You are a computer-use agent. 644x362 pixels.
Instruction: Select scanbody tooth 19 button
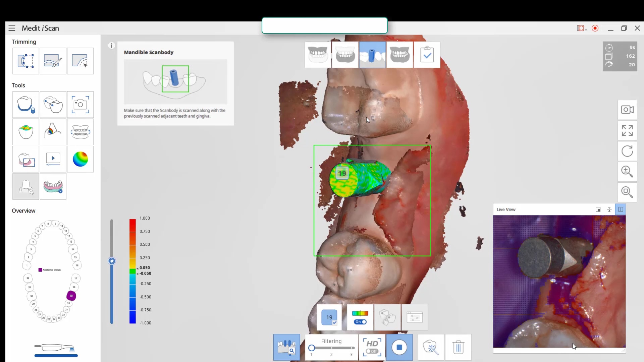(x=329, y=317)
